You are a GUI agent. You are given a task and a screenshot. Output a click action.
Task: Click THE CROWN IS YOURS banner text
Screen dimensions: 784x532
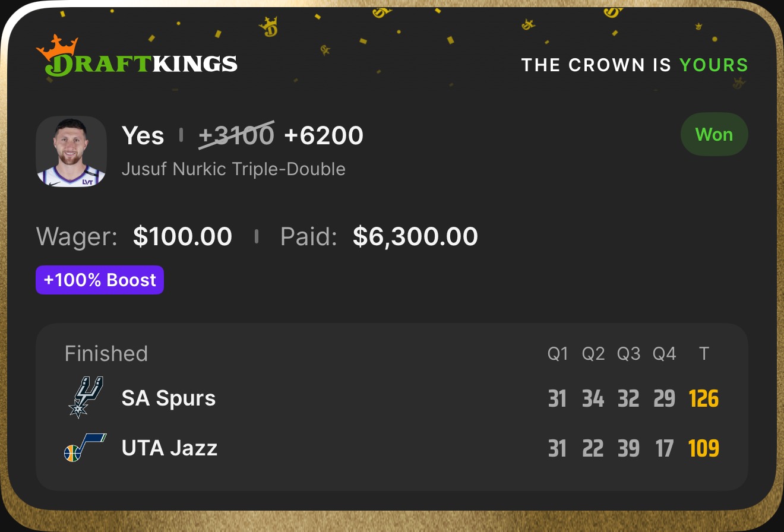pyautogui.click(x=634, y=65)
